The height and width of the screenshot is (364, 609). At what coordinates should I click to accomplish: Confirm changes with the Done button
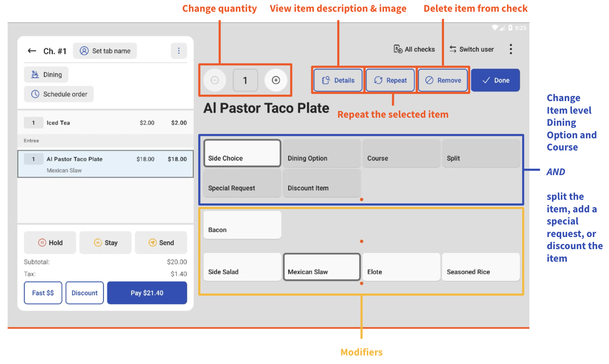(x=495, y=80)
